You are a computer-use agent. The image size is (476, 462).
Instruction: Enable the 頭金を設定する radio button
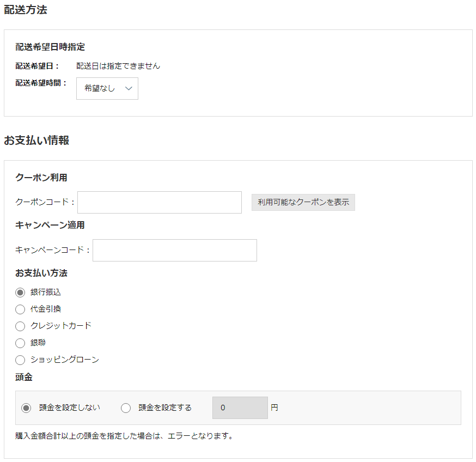[x=126, y=408]
